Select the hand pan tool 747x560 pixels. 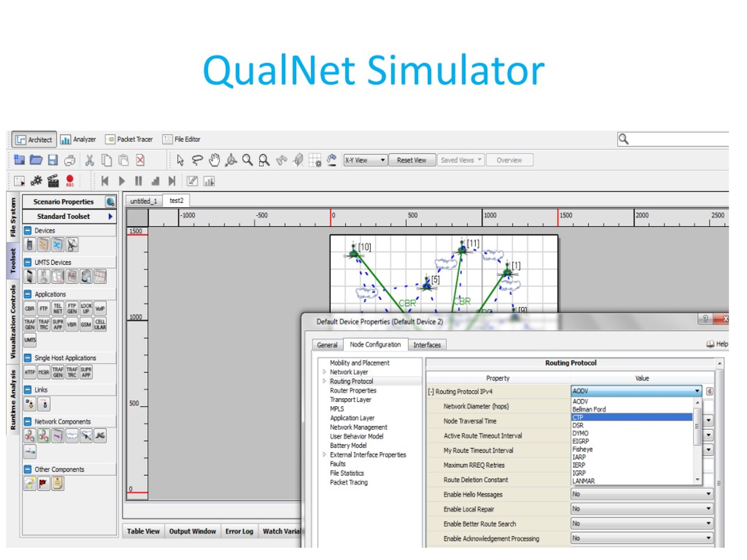click(214, 160)
